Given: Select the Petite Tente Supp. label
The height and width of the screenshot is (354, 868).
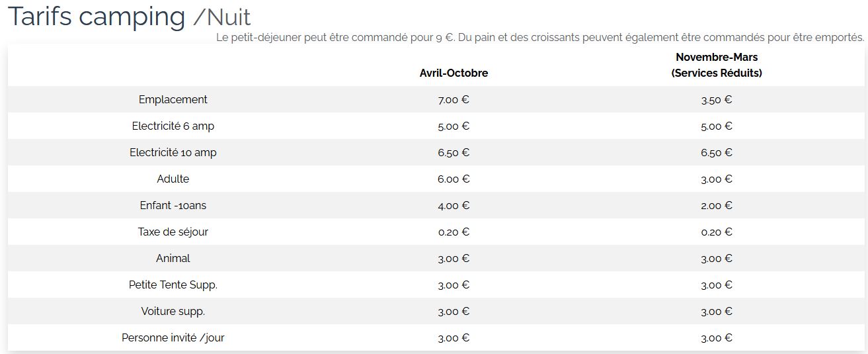Looking at the screenshot, I should click(x=173, y=285).
